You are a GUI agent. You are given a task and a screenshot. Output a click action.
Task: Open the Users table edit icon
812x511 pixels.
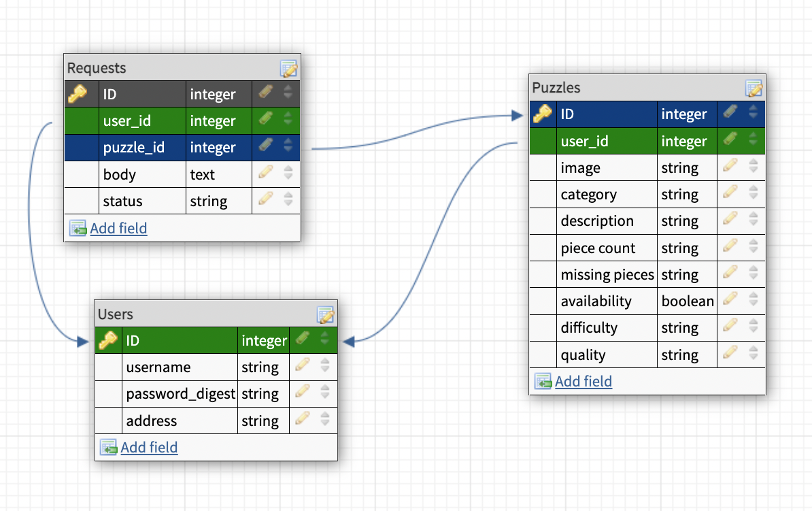click(x=325, y=314)
